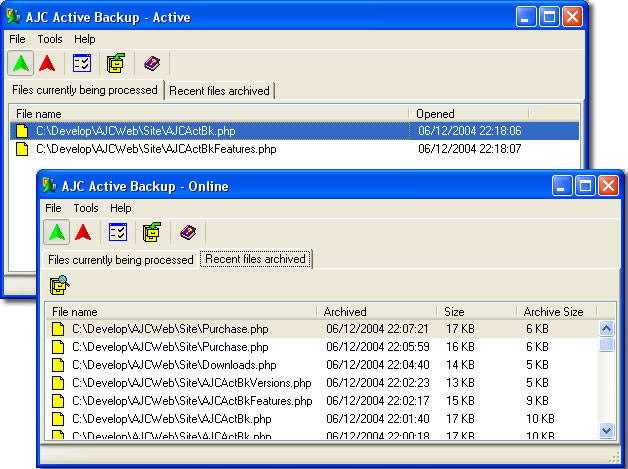Sort by 'Archive Size' column header
Image resolution: width=628 pixels, height=469 pixels.
[557, 312]
